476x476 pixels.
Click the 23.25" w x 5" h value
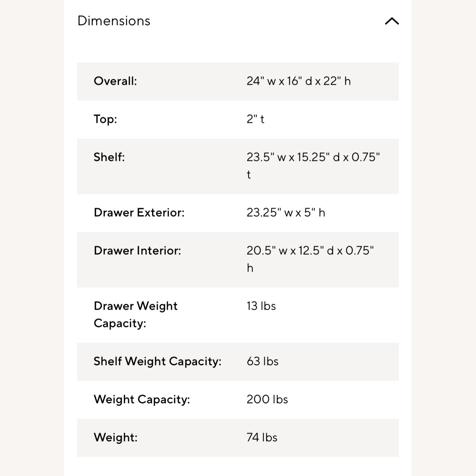click(286, 213)
